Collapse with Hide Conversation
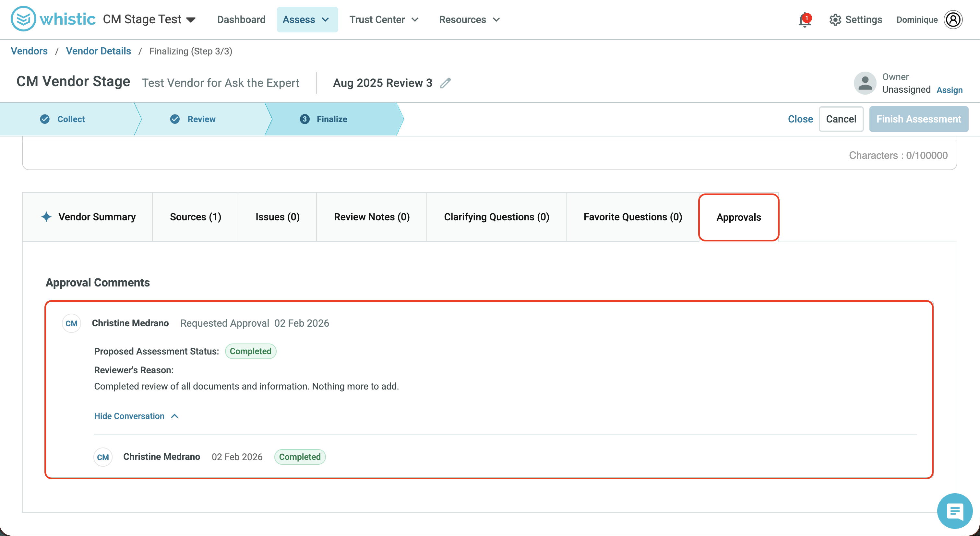980x536 pixels. 136,416
